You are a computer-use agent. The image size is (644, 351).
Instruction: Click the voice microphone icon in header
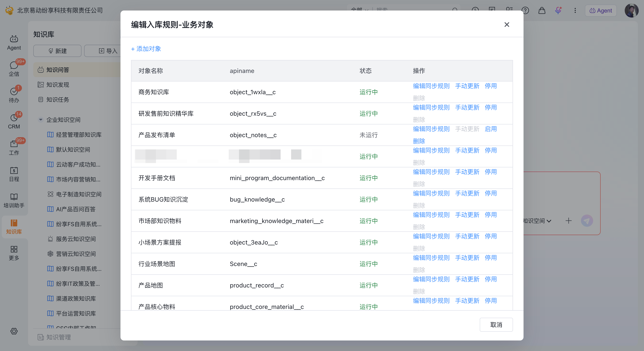(x=558, y=10)
